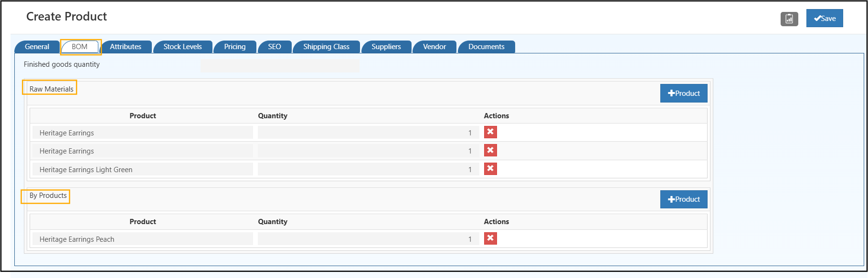Add a product to Raw Materials
868x278 pixels.
(x=683, y=93)
